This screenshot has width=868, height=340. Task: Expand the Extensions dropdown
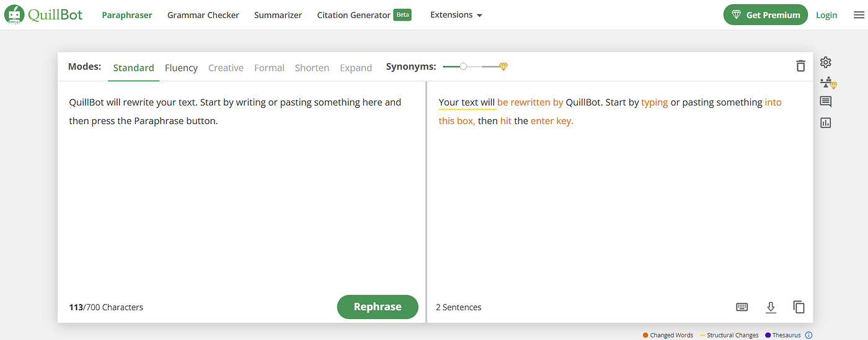tap(456, 15)
